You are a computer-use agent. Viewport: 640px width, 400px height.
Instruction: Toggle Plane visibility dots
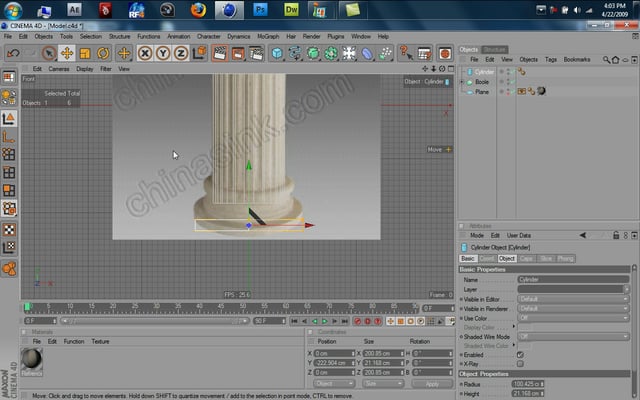pos(508,92)
